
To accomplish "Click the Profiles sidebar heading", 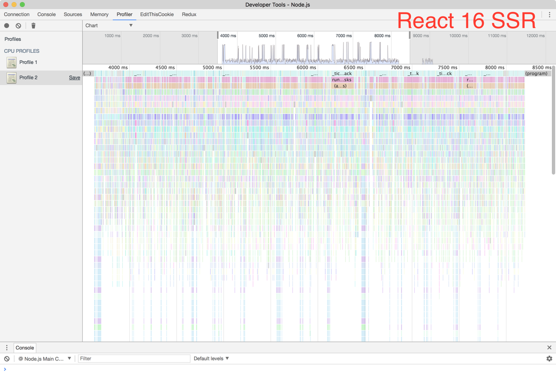I will click(13, 39).
